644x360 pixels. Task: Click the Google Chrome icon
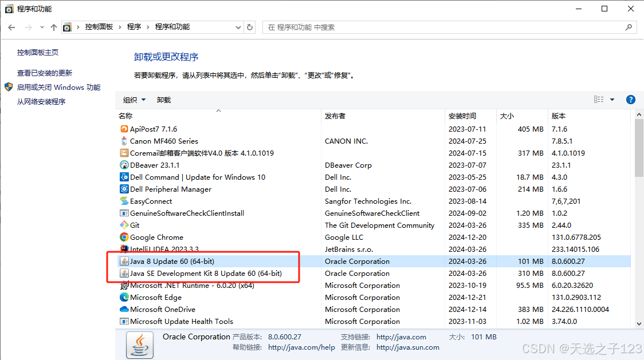tap(124, 238)
